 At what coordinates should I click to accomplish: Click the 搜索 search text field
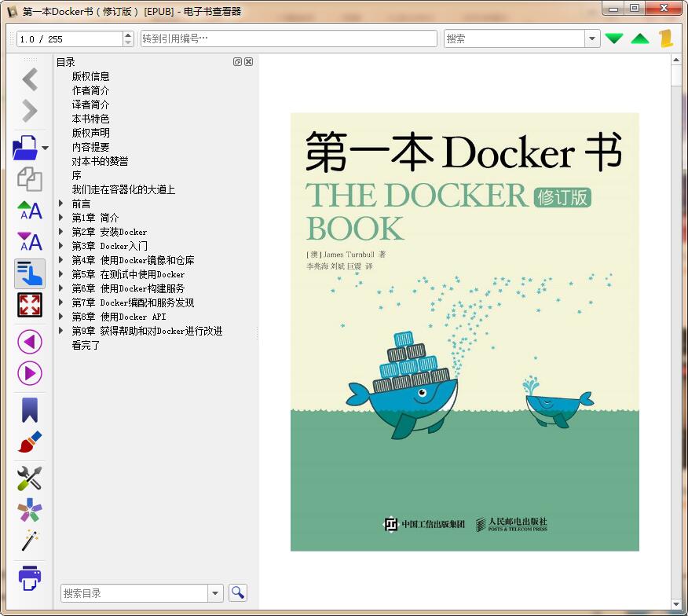(x=514, y=38)
